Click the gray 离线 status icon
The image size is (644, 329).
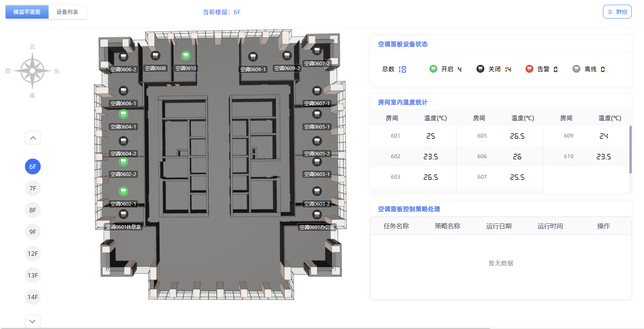pyautogui.click(x=576, y=69)
